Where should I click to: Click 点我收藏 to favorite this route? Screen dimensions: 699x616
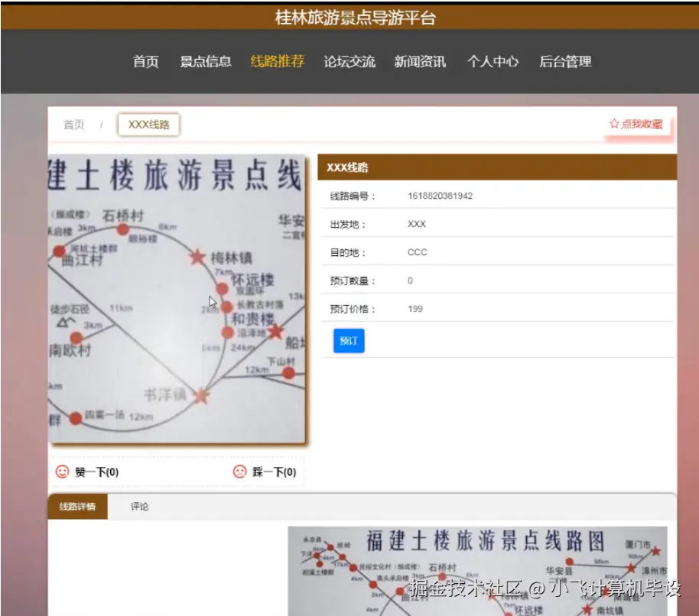640,123
